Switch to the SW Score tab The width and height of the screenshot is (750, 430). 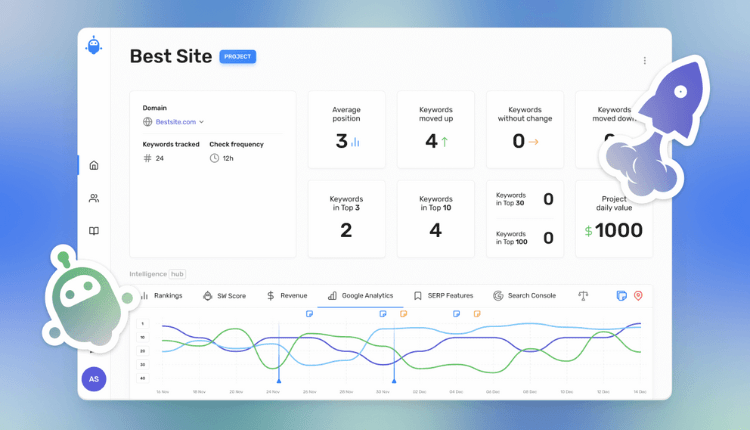(x=224, y=296)
